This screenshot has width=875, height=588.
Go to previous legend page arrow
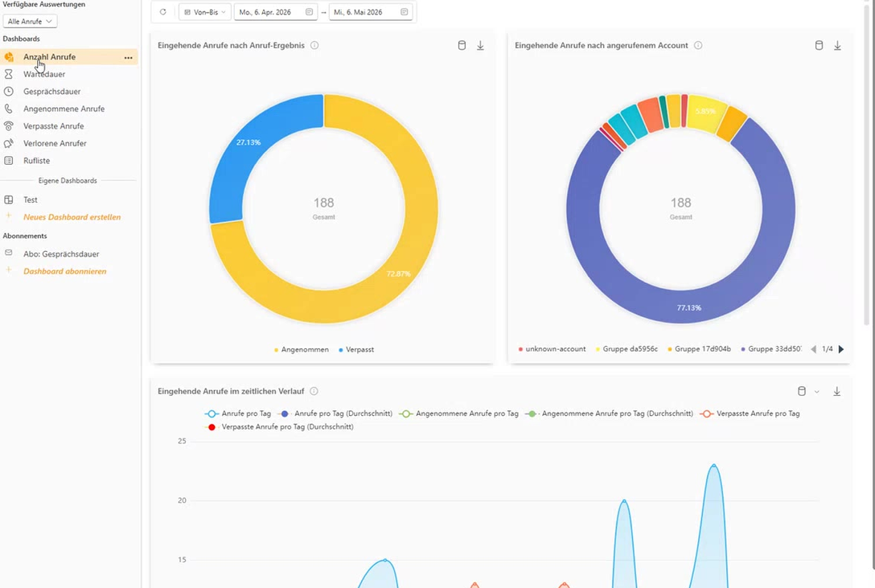(813, 349)
